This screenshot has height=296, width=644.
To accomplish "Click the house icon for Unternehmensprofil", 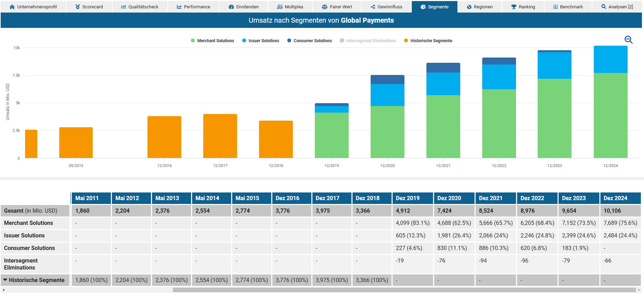I will point(12,7).
